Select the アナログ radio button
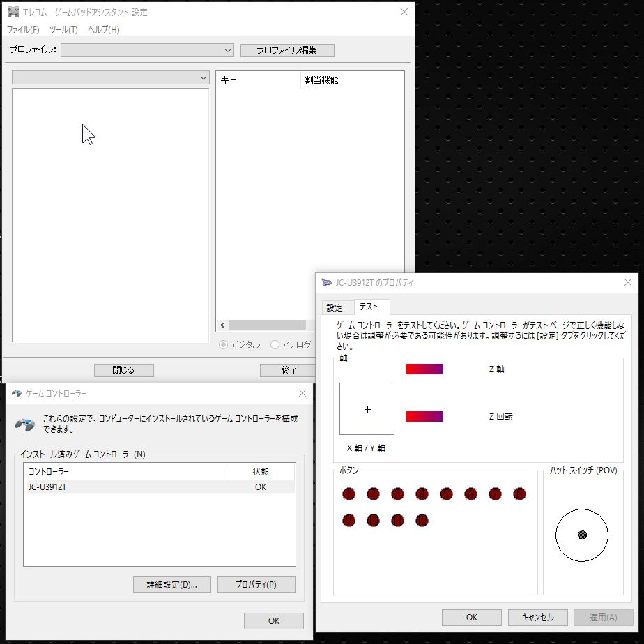The image size is (644, 644). click(x=275, y=344)
